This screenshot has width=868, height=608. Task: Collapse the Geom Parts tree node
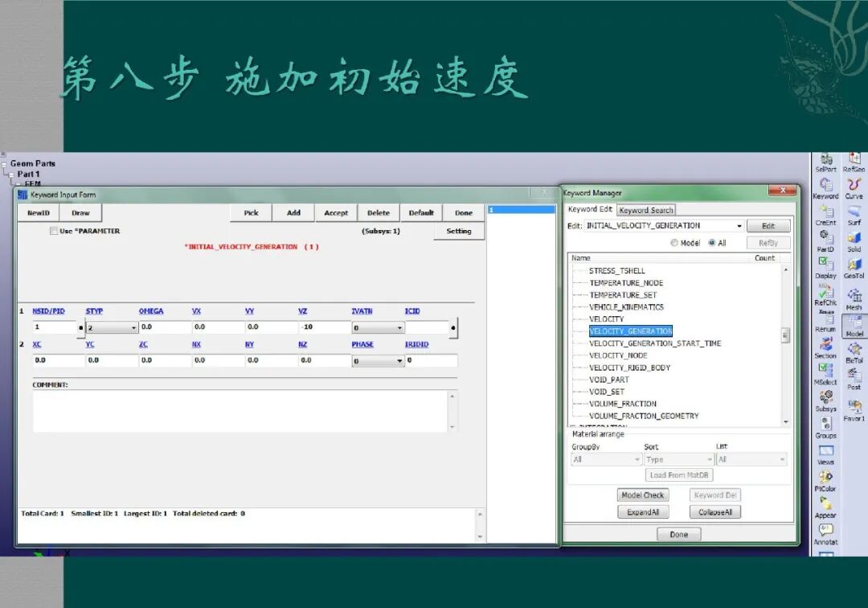pyautogui.click(x=5, y=164)
